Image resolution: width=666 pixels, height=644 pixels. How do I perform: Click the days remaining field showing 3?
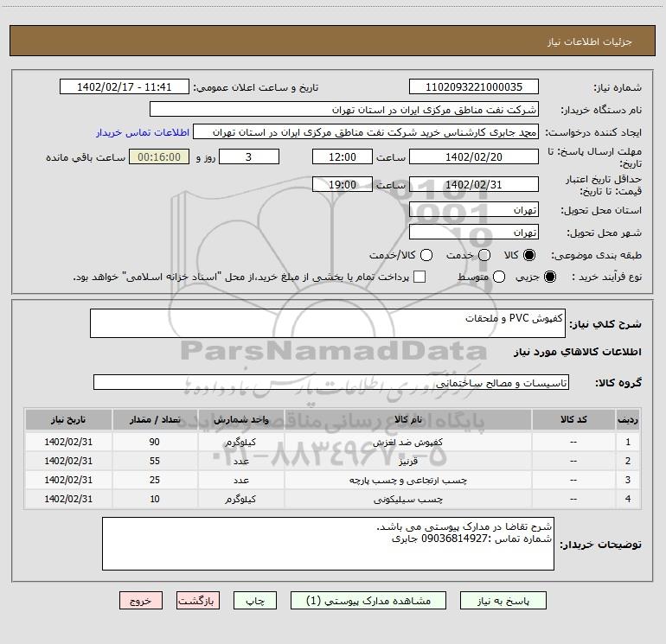249,156
